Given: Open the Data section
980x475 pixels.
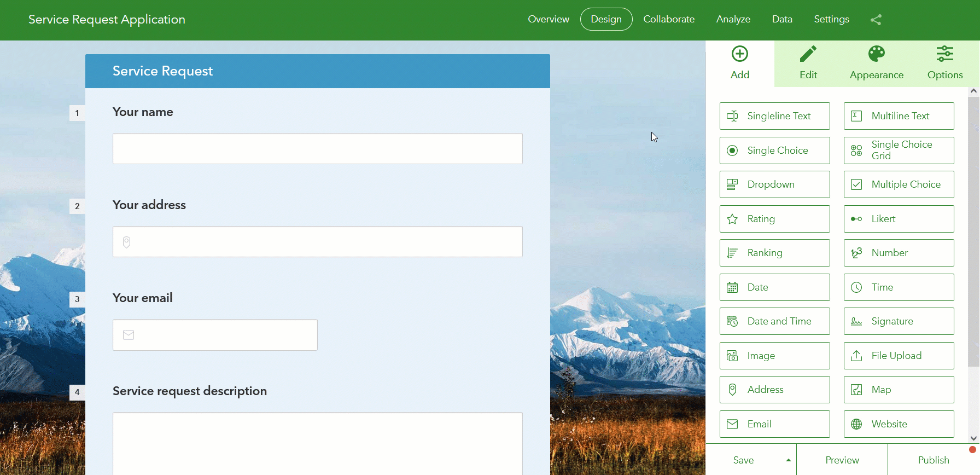Looking at the screenshot, I should tap(782, 19).
